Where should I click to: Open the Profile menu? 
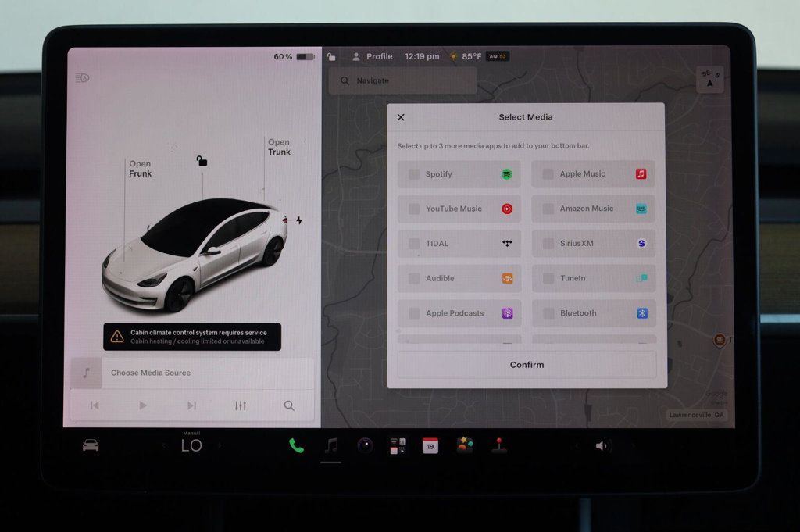(x=373, y=56)
